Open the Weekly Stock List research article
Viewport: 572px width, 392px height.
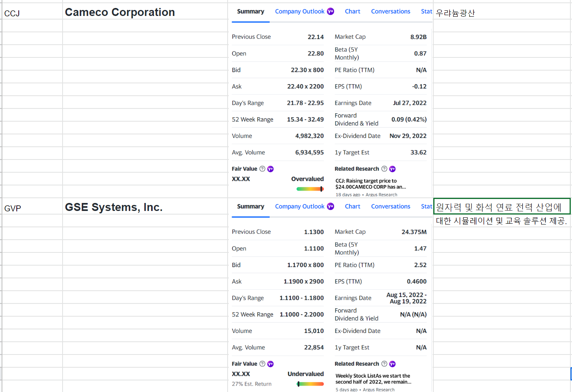[x=373, y=379]
